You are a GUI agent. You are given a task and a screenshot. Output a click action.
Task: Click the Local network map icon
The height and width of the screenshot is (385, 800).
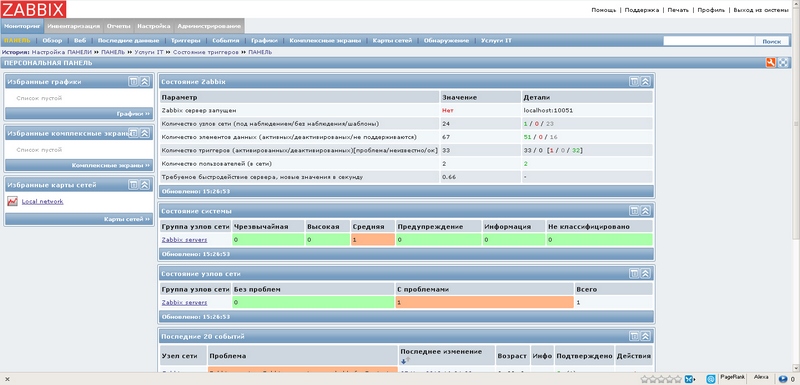point(13,201)
